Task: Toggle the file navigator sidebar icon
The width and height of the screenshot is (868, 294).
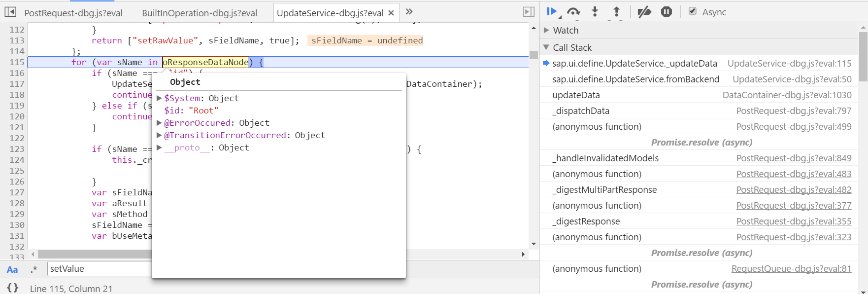Action: click(x=10, y=12)
